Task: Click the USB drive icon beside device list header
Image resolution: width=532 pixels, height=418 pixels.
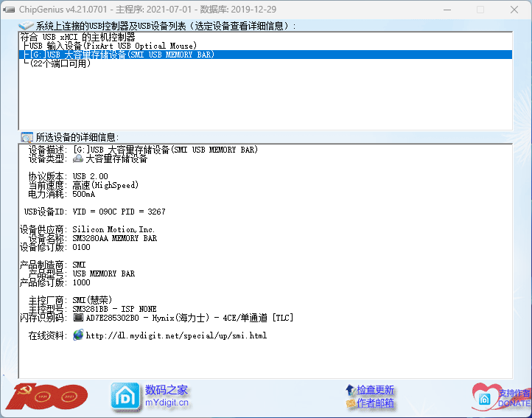Action: pos(26,26)
